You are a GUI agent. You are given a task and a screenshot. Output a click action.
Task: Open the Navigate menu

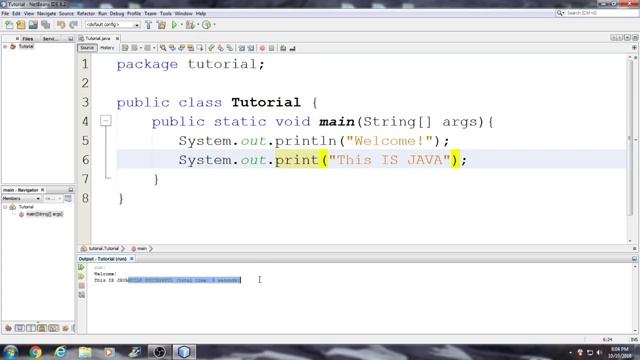click(46, 13)
